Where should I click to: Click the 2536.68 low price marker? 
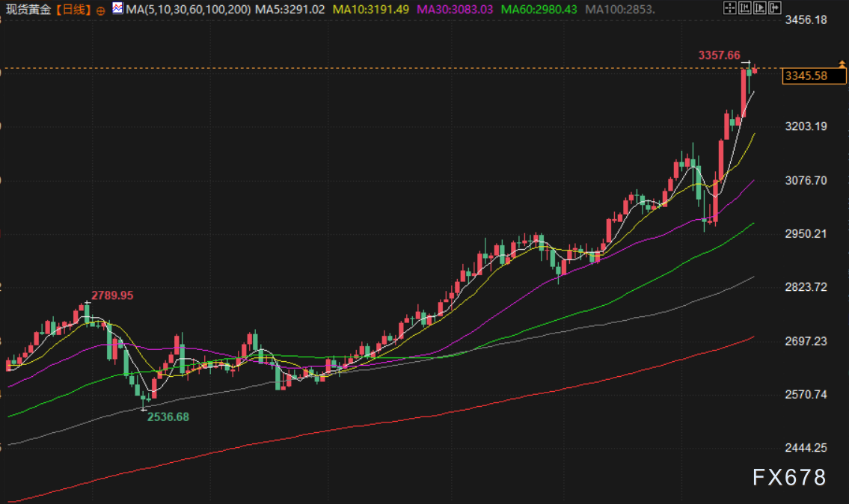coord(168,417)
